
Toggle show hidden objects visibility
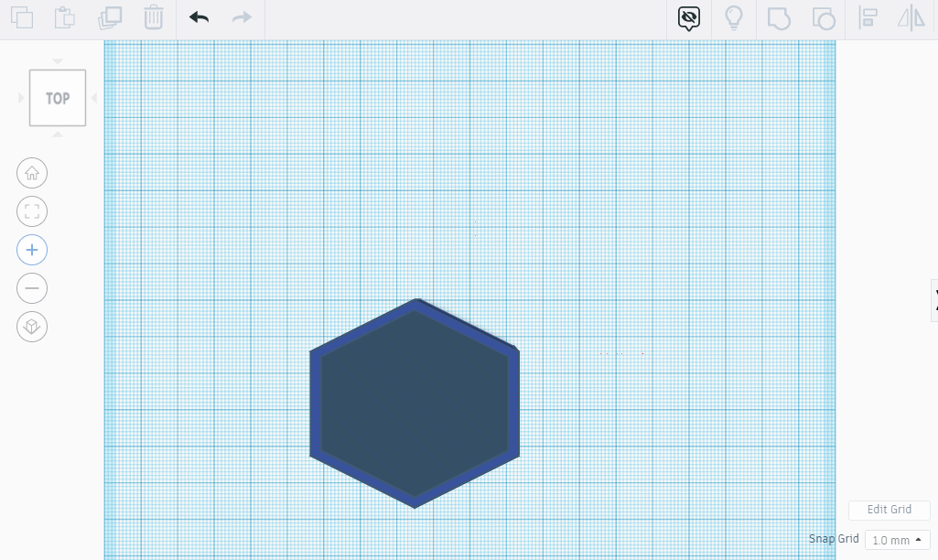click(x=688, y=17)
